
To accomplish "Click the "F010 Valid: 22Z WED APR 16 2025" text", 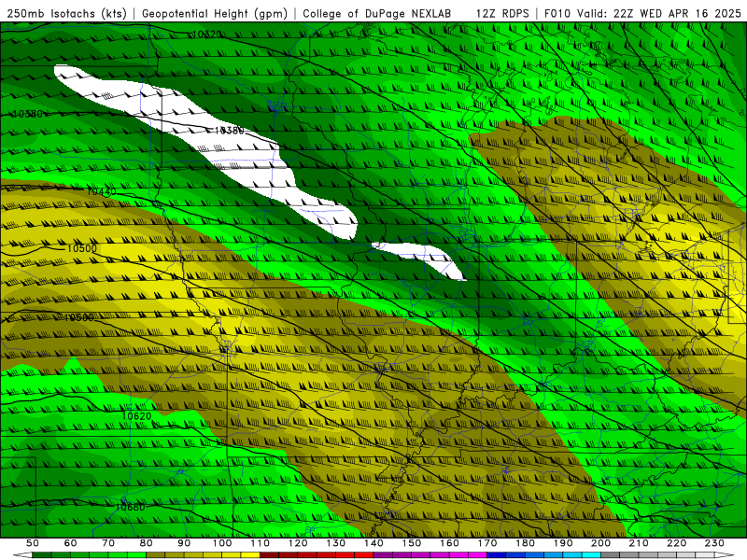I will pos(642,14).
